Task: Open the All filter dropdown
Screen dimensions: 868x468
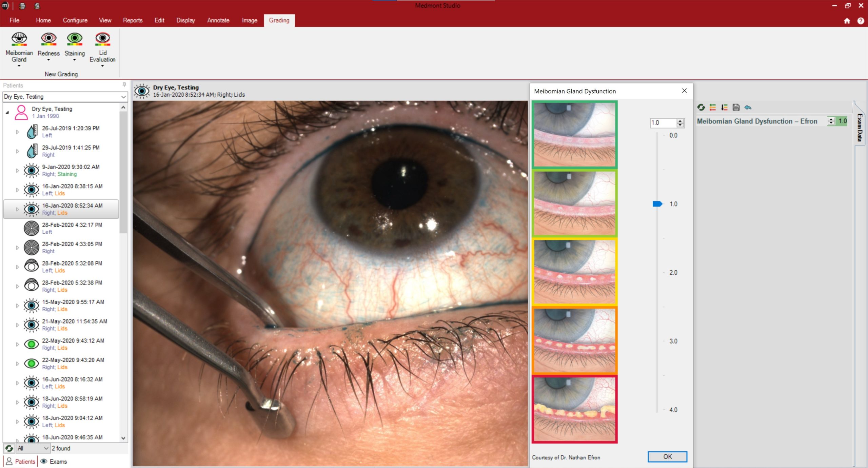Action: click(33, 448)
